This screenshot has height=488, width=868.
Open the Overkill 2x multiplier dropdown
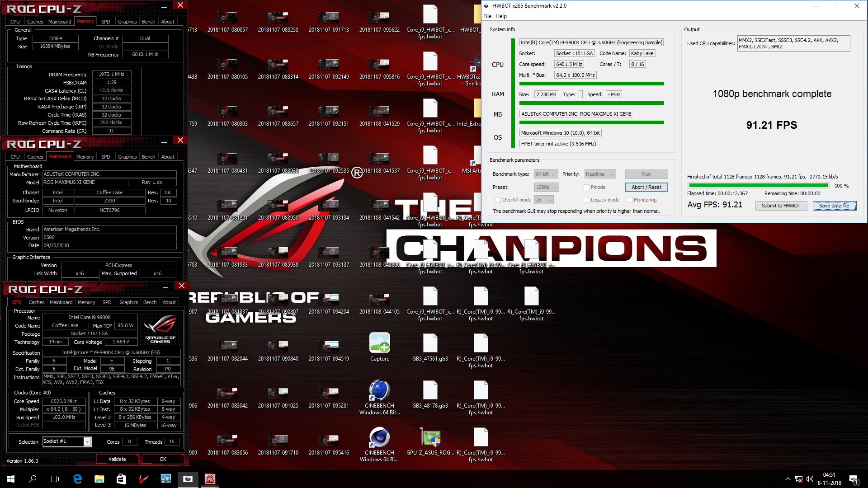544,200
